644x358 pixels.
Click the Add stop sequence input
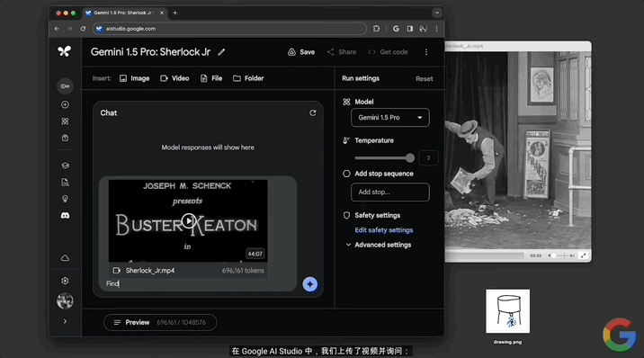[x=390, y=192]
